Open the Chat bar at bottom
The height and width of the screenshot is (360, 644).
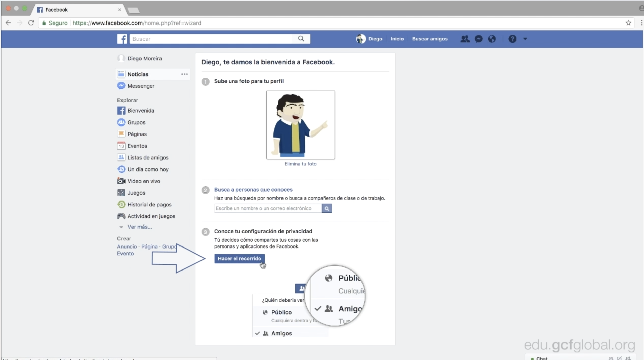542,358
